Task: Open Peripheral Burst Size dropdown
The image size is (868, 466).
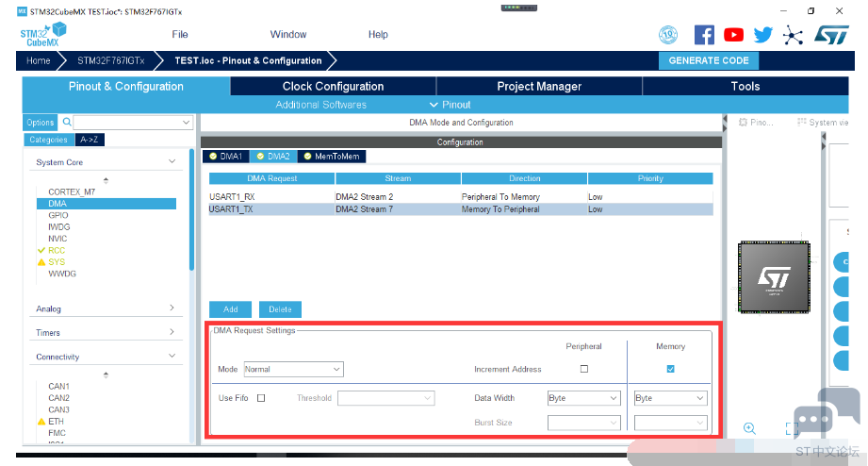Action: pos(583,423)
